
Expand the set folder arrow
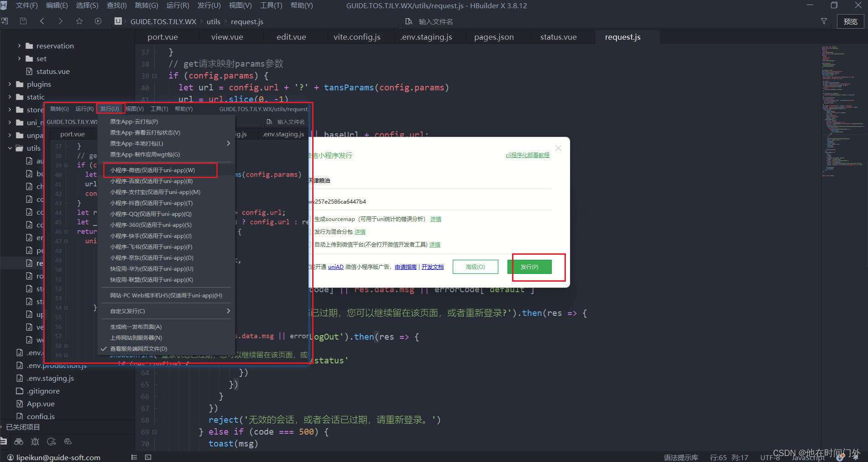[x=19, y=58]
